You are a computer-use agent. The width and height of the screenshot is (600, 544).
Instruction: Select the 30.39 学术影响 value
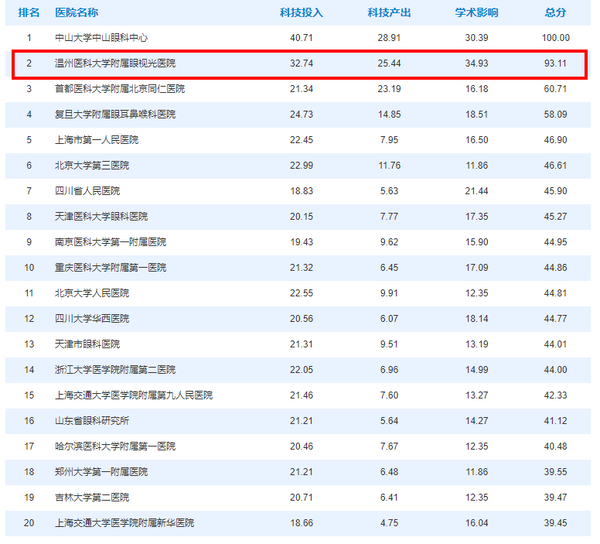click(x=477, y=38)
